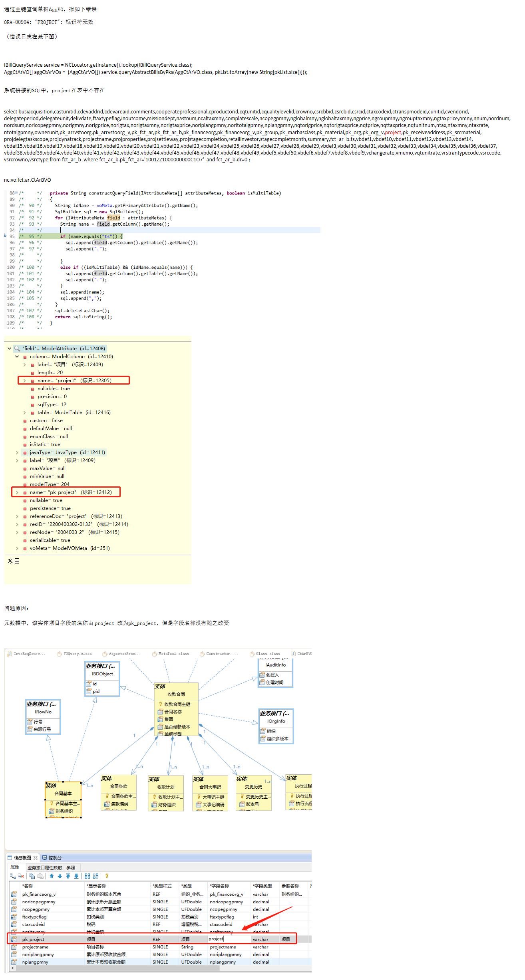
Task: Expand the table= ModelTable node
Action: [25, 413]
